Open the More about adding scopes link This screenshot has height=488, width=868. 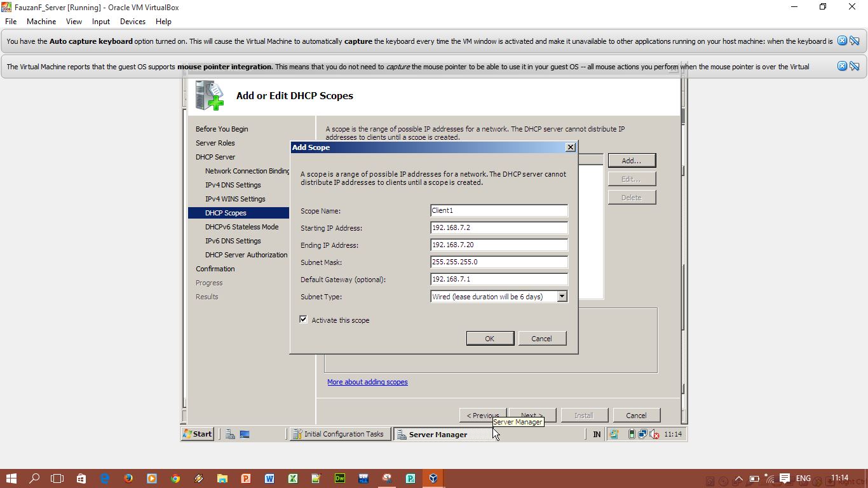coord(367,382)
